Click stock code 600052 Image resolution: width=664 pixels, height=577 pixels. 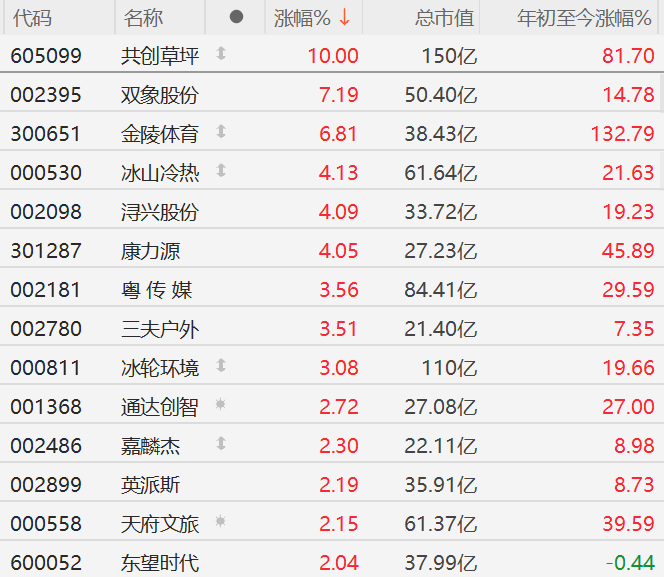[x=46, y=563]
